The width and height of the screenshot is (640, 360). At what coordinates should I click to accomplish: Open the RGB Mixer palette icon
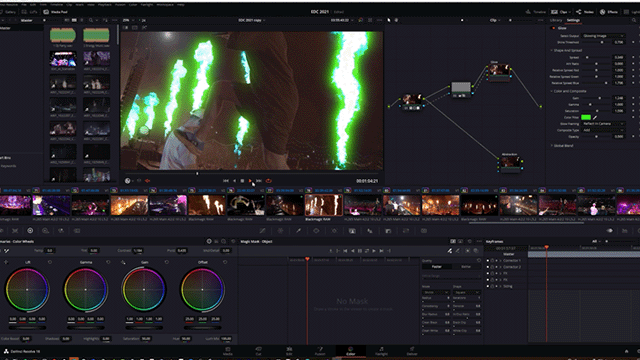61,231
